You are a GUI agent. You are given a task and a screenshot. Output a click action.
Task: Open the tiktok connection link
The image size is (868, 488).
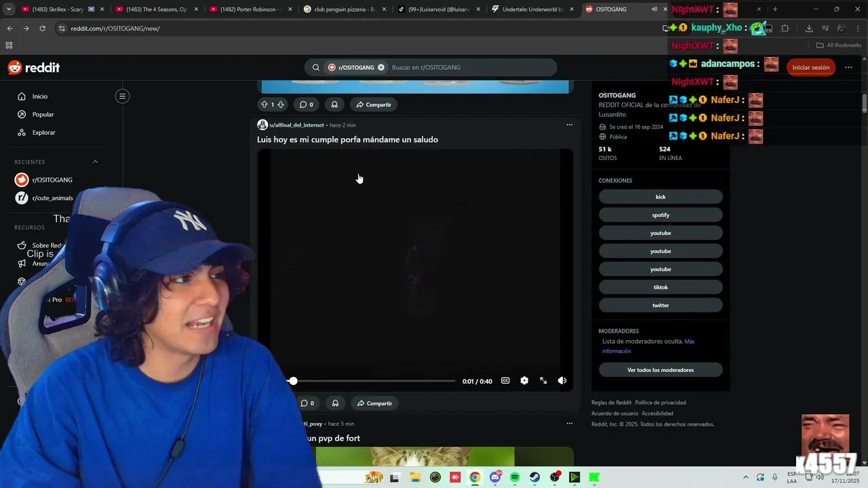660,287
